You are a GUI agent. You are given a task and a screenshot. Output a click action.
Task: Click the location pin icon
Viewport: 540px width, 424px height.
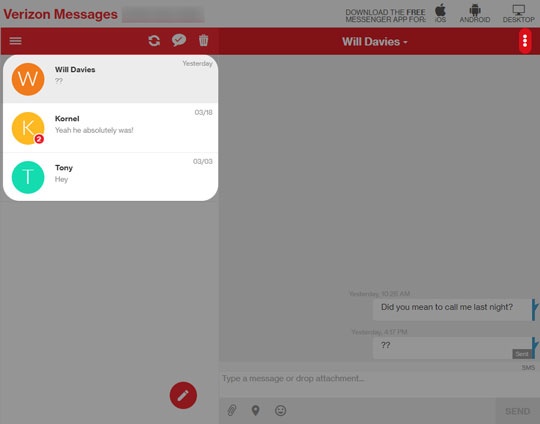(x=256, y=410)
